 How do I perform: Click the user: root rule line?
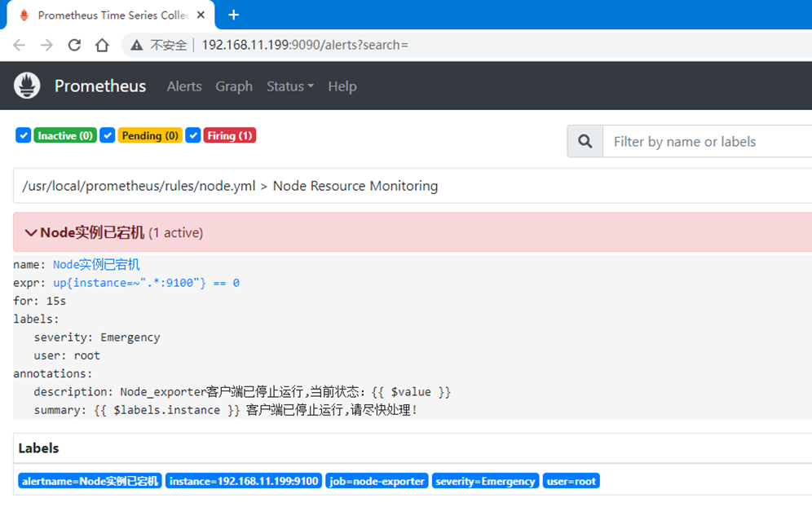(x=67, y=355)
